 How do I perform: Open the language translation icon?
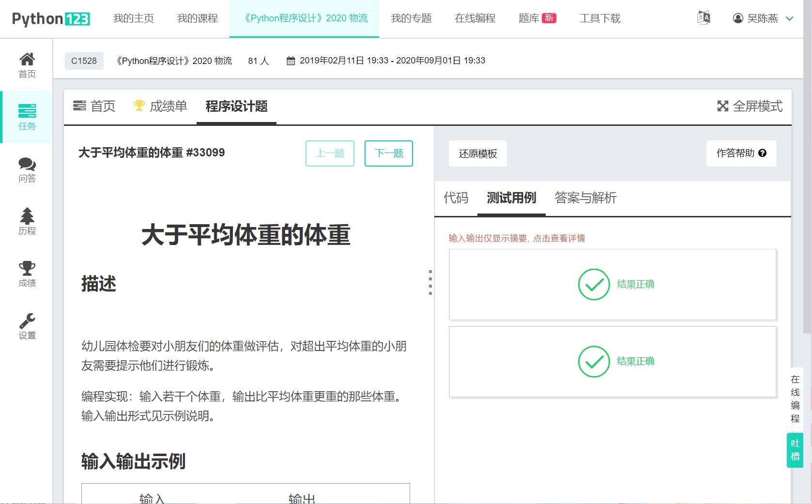click(x=704, y=18)
